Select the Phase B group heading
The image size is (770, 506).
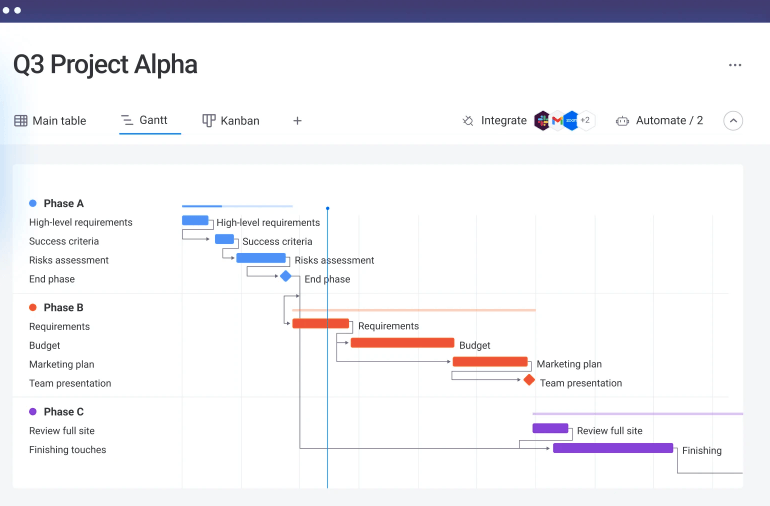click(63, 308)
